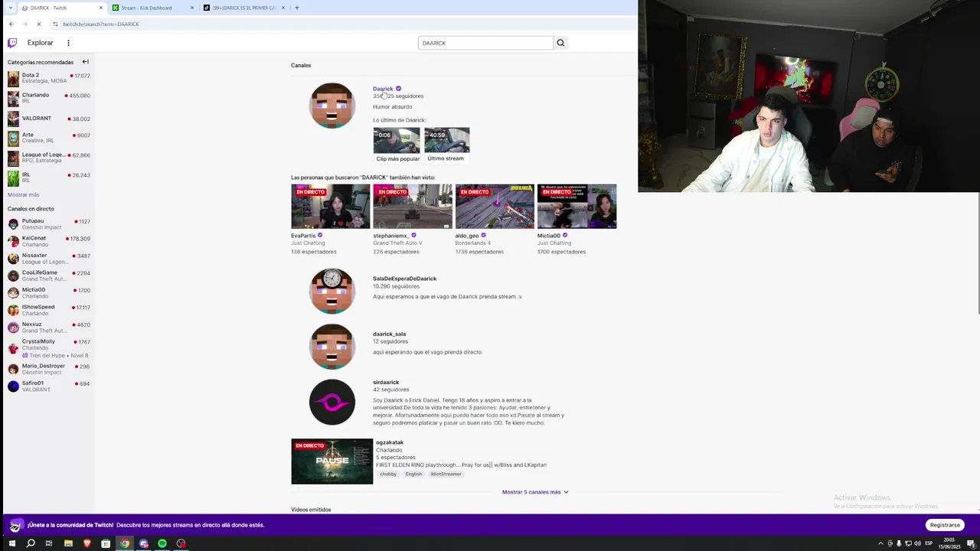Open the tab list dropdown arrow
Viewport: 980px width, 551px height.
click(11, 8)
